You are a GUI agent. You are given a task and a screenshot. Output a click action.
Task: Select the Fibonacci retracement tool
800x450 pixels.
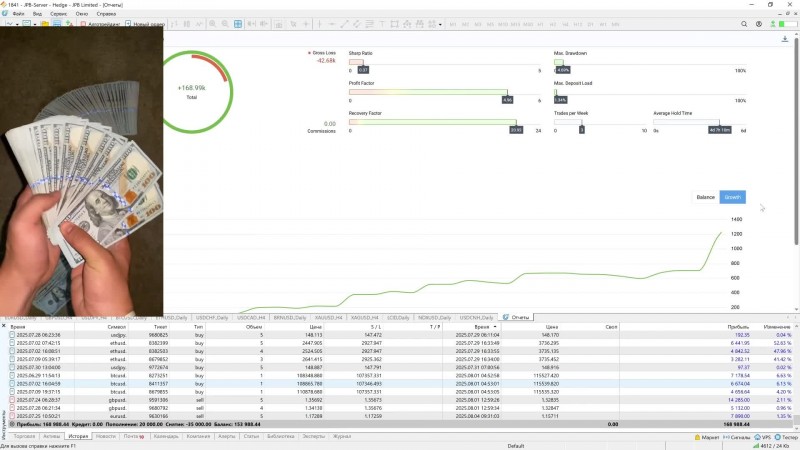(x=369, y=24)
